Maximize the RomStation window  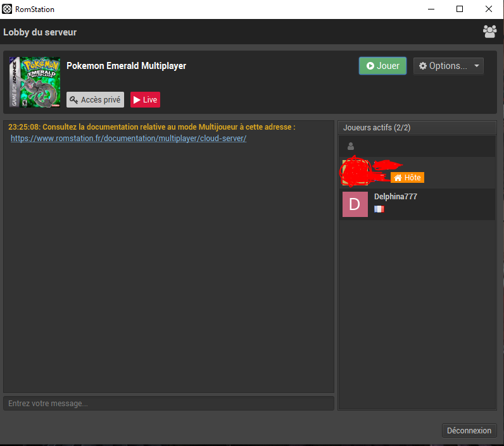pos(460,9)
